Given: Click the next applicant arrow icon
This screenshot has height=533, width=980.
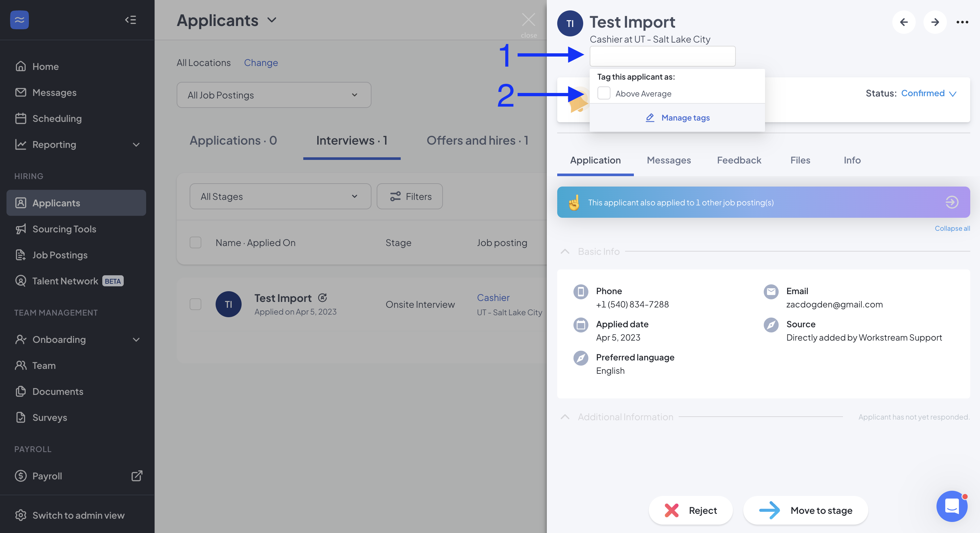Looking at the screenshot, I should (x=935, y=22).
